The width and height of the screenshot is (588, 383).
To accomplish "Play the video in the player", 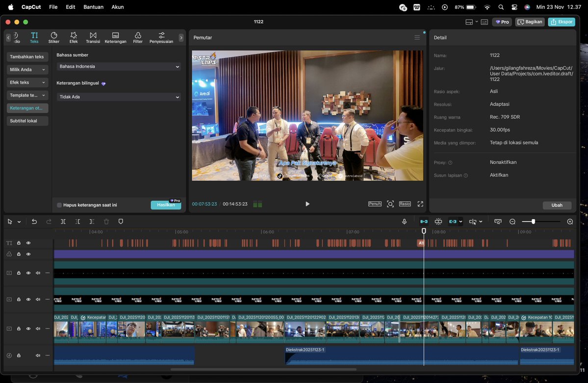I will [x=307, y=204].
